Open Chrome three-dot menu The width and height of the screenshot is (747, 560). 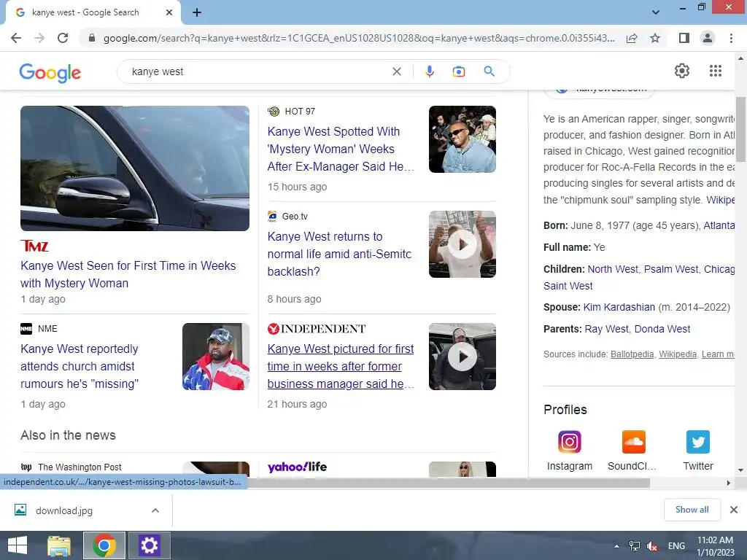pos(731,38)
